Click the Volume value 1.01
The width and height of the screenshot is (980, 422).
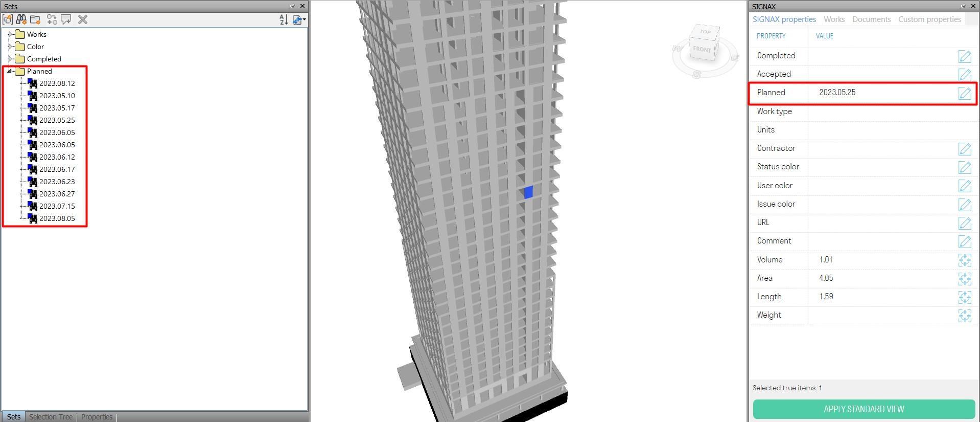click(x=826, y=260)
